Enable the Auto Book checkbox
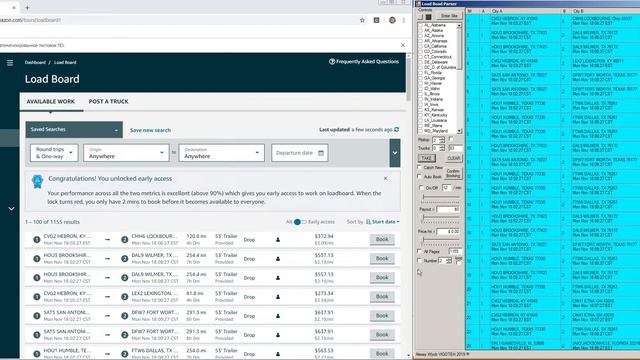 [420, 176]
